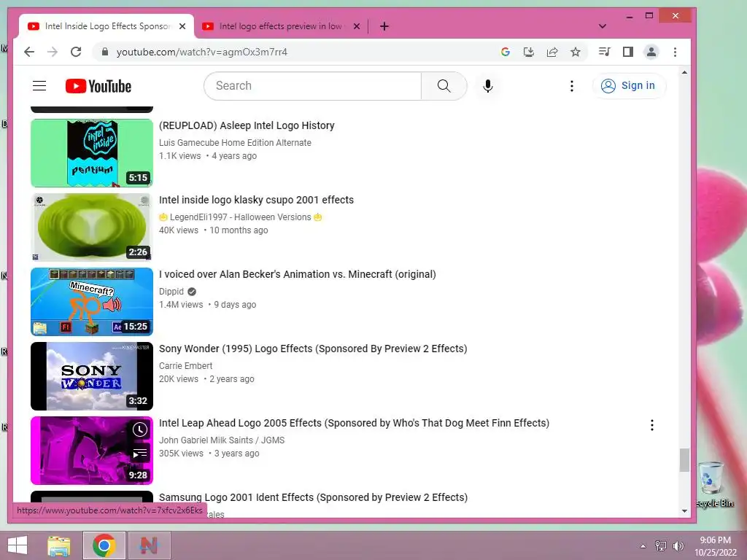Open (REUPLOAD) Asleep Intel Logo History title
747x560 pixels.
click(x=247, y=125)
